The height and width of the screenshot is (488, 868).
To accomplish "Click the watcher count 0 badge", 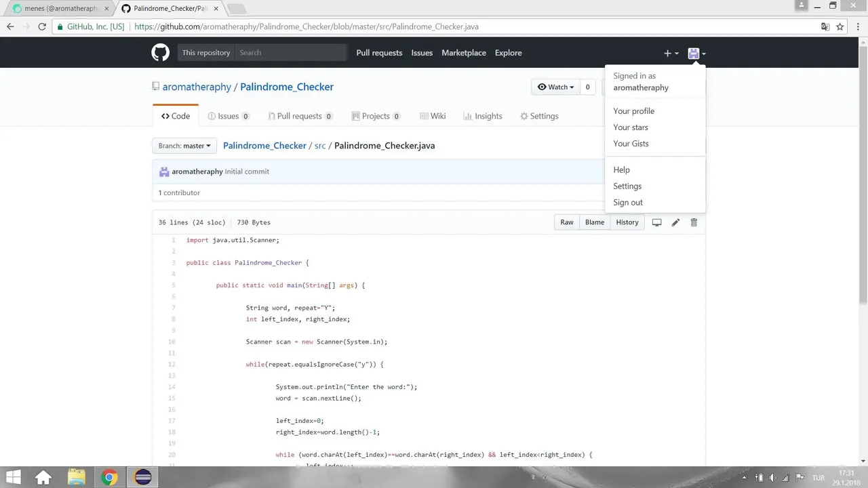I will tap(587, 87).
